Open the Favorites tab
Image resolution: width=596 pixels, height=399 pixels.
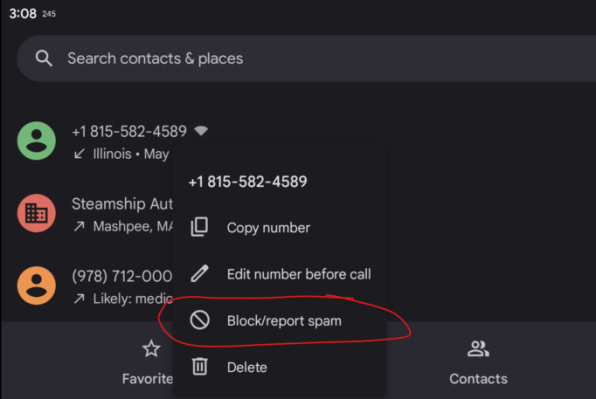tap(147, 363)
